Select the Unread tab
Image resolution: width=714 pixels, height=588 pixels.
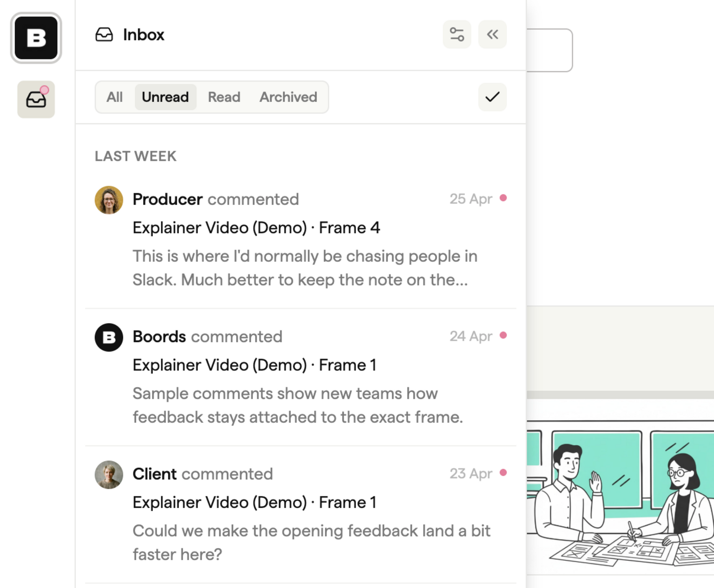(165, 97)
